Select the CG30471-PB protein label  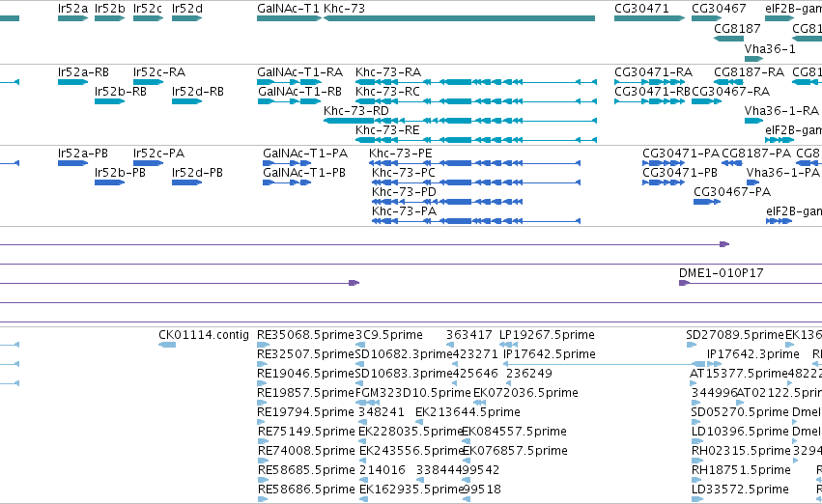(x=680, y=173)
